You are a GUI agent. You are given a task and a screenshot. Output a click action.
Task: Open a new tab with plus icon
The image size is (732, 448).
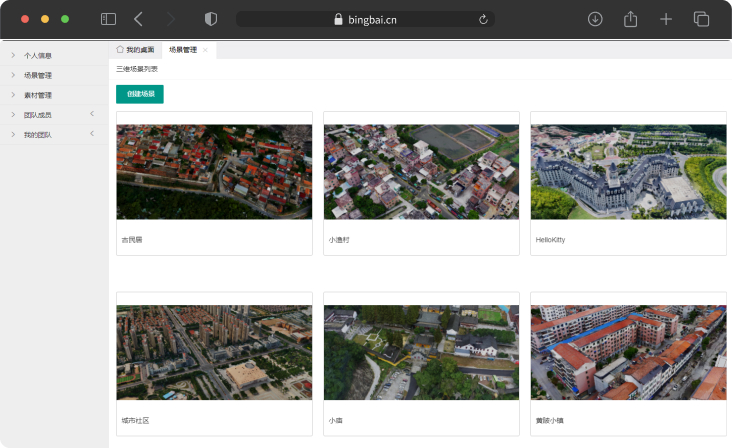pyautogui.click(x=665, y=19)
